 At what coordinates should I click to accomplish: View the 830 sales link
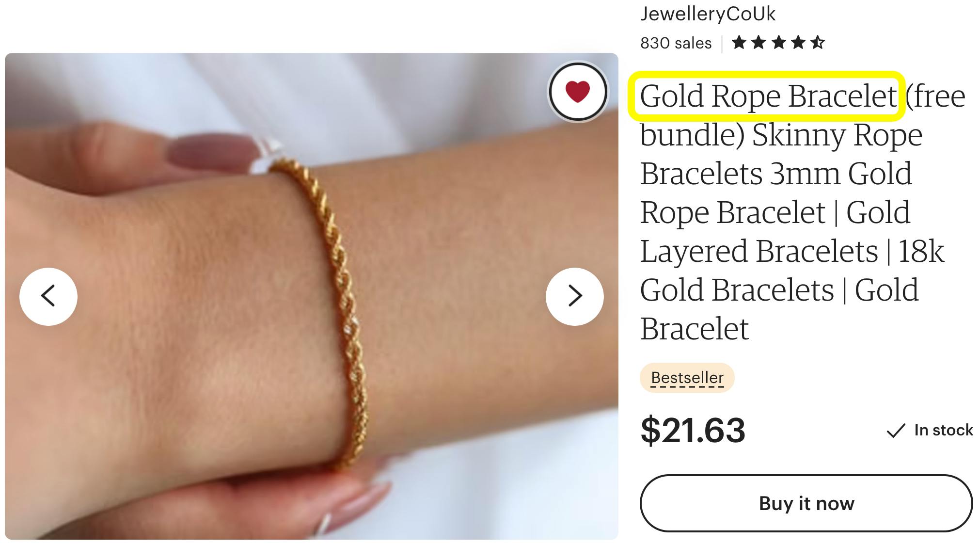(676, 43)
